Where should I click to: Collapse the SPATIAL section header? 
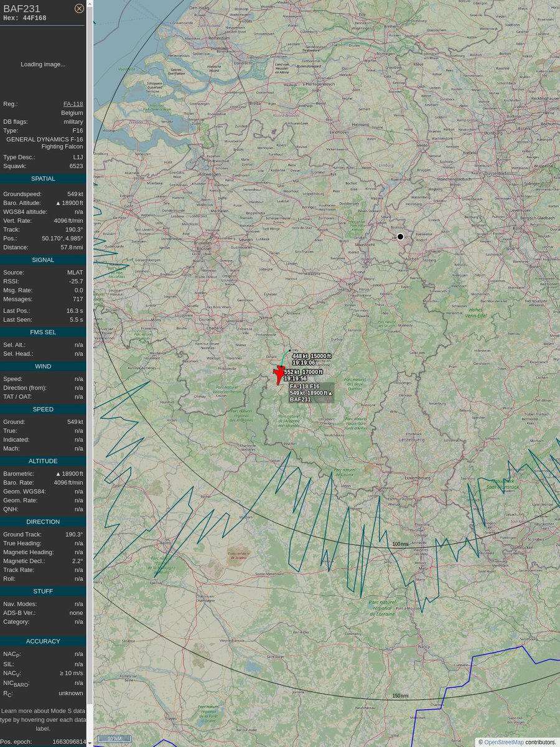click(x=43, y=178)
